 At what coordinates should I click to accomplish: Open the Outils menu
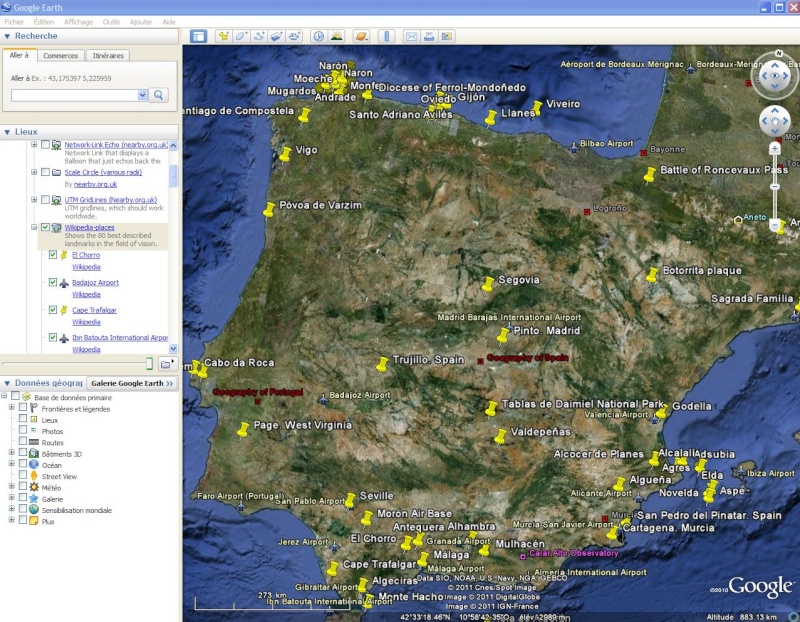pyautogui.click(x=111, y=22)
